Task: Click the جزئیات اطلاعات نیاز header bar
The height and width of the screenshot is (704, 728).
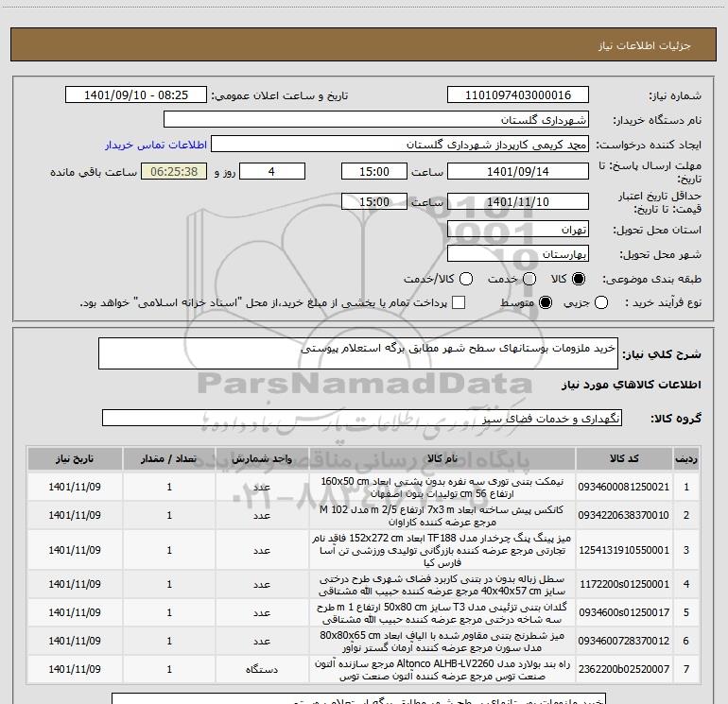Action: pyautogui.click(x=364, y=44)
